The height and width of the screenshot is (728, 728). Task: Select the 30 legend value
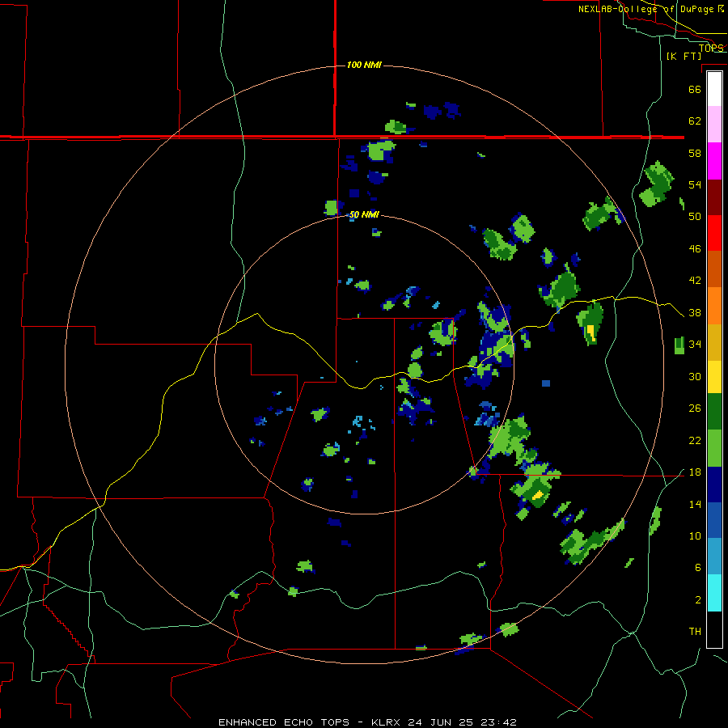point(695,376)
